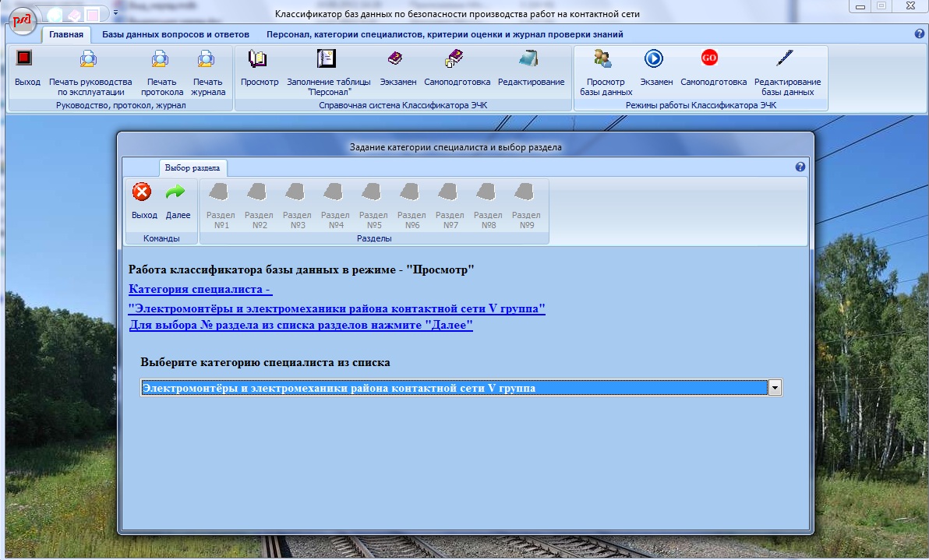Open the quick access toolbar customize arrow
The height and width of the screenshot is (560, 929).
point(116,13)
